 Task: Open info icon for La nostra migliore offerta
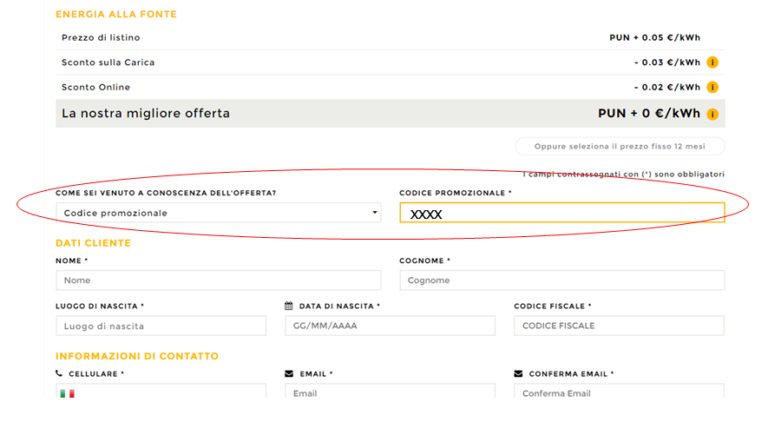tap(713, 114)
